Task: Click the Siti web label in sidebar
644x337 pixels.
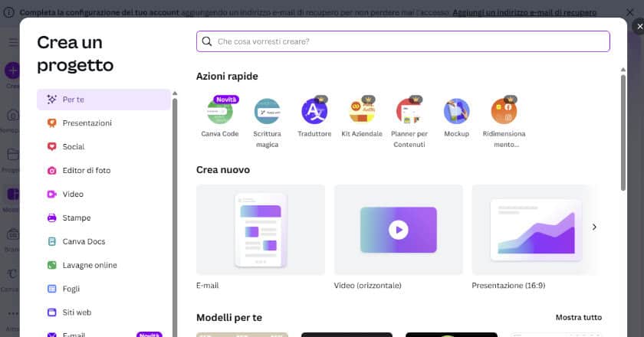Action: click(77, 312)
